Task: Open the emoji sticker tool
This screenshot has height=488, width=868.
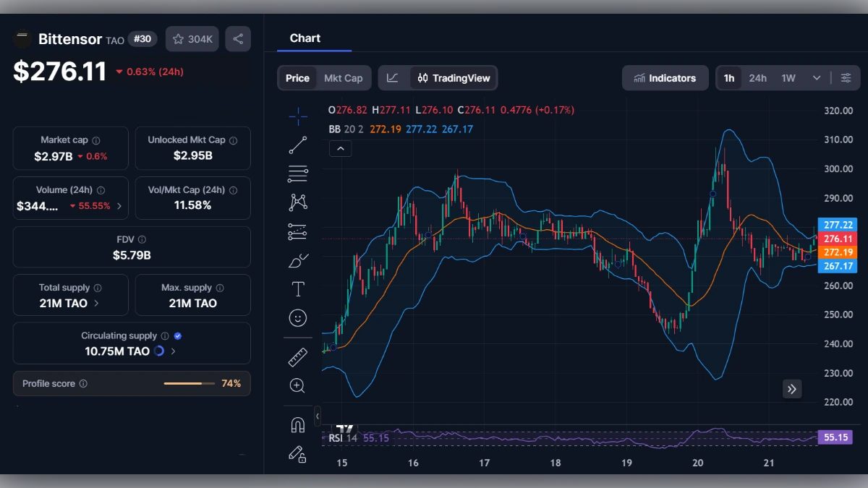Action: coord(297,317)
